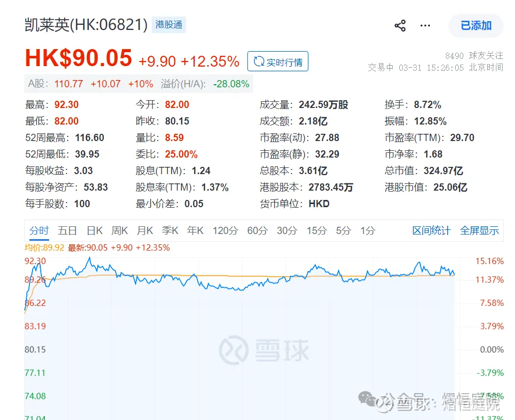Image resolution: width=515 pixels, height=420 pixels.
Task: Click the 每股收益 value 3.03
Action: 83,171
